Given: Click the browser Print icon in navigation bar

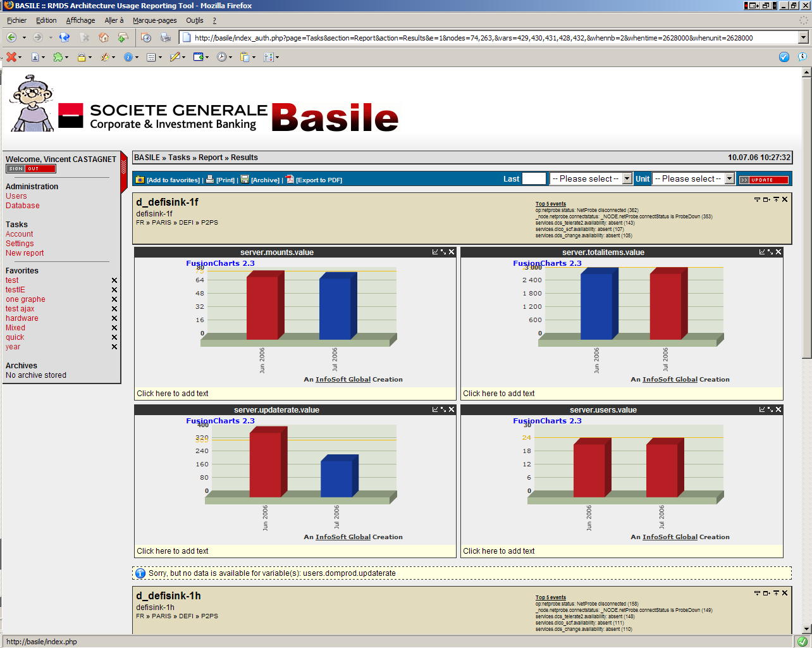Looking at the screenshot, I should pyautogui.click(x=166, y=38).
